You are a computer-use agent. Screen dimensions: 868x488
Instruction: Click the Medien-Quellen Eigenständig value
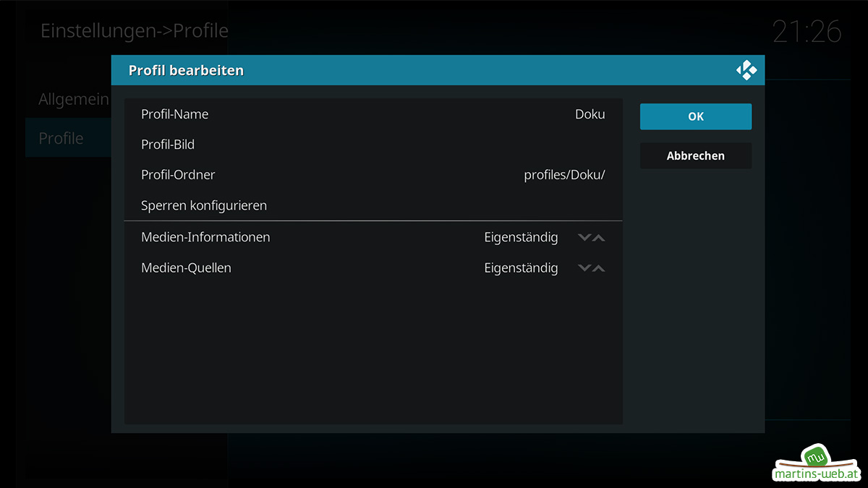point(521,268)
